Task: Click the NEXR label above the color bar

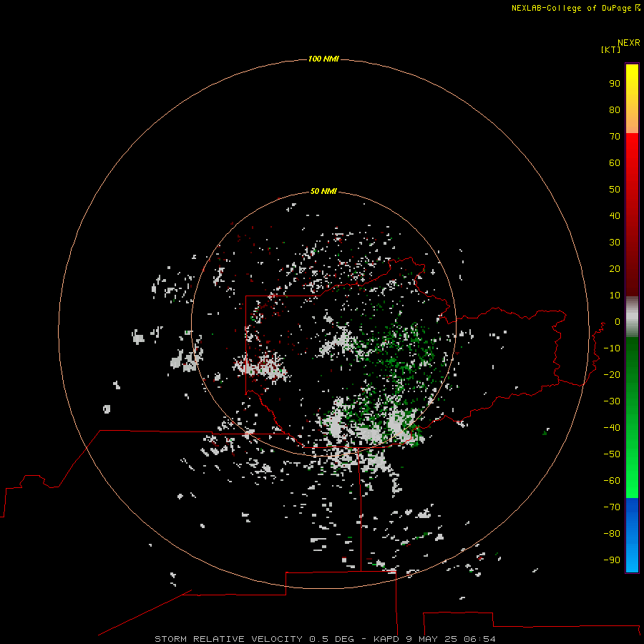Action: (x=629, y=42)
